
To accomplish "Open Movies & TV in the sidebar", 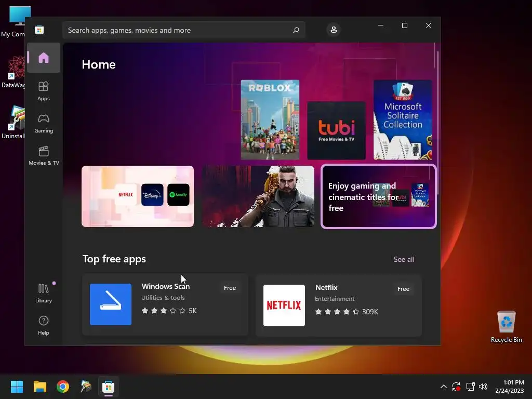I will coord(44,156).
